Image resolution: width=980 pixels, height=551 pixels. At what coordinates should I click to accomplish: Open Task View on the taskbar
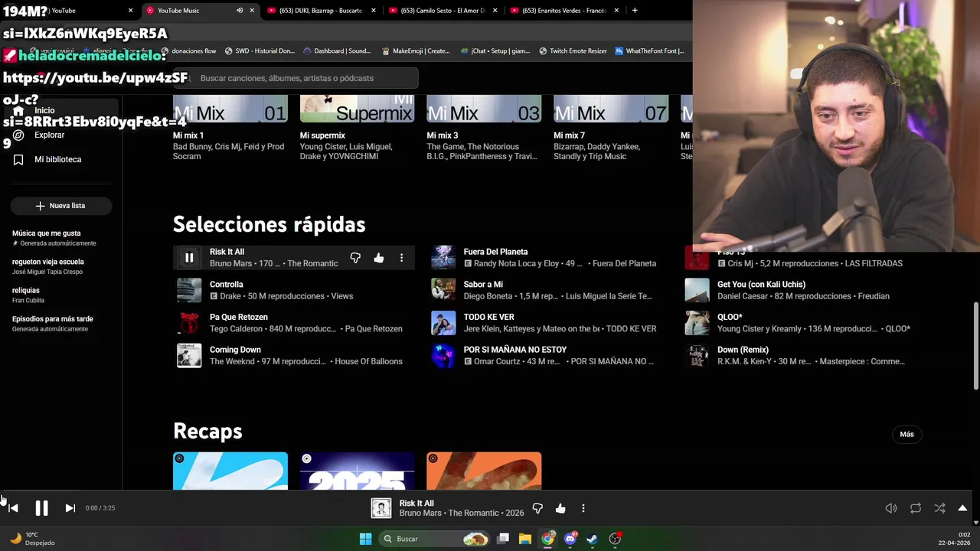tap(503, 539)
